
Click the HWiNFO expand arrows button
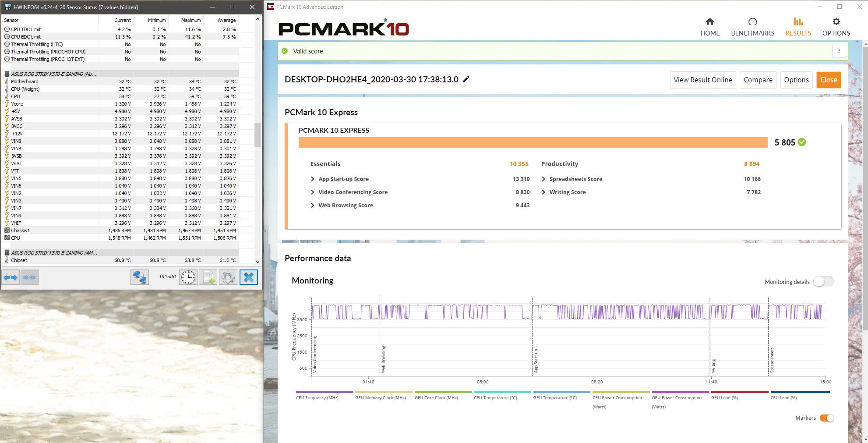click(11, 277)
